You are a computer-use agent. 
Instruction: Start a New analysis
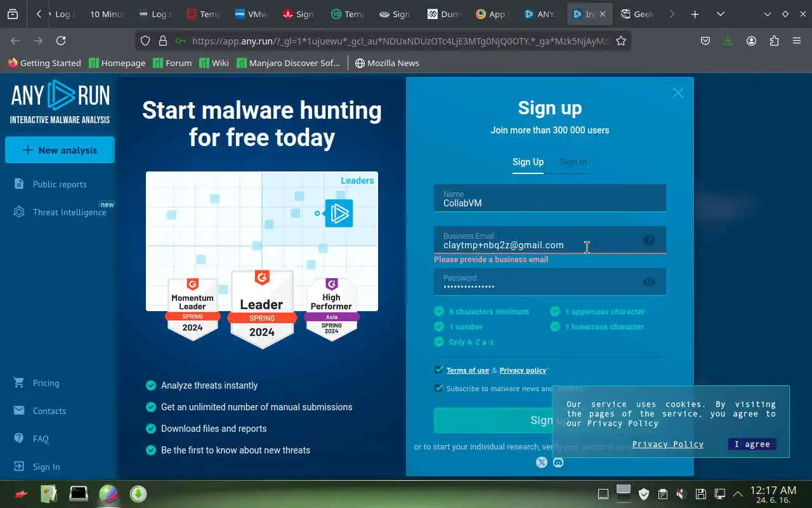pos(60,150)
